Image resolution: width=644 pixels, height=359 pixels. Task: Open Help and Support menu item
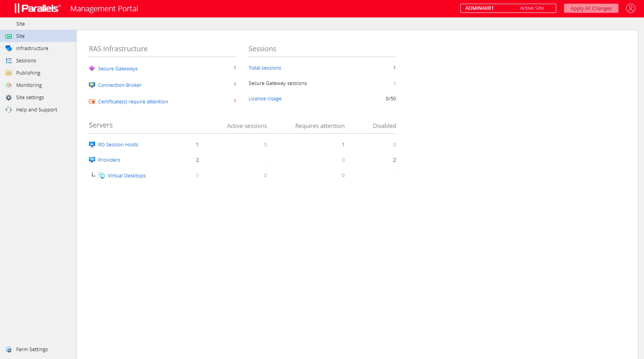click(36, 110)
